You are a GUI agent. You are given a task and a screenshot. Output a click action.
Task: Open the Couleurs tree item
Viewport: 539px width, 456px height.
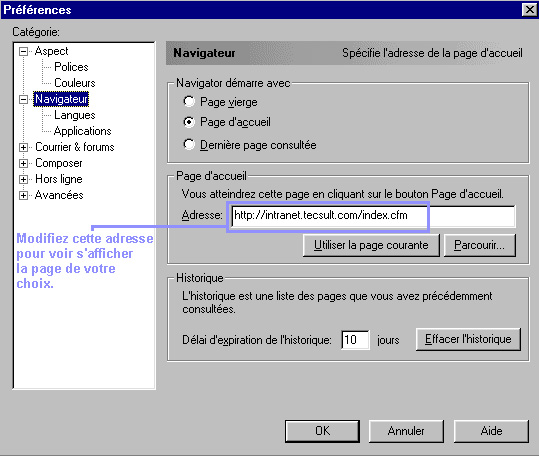(x=75, y=83)
